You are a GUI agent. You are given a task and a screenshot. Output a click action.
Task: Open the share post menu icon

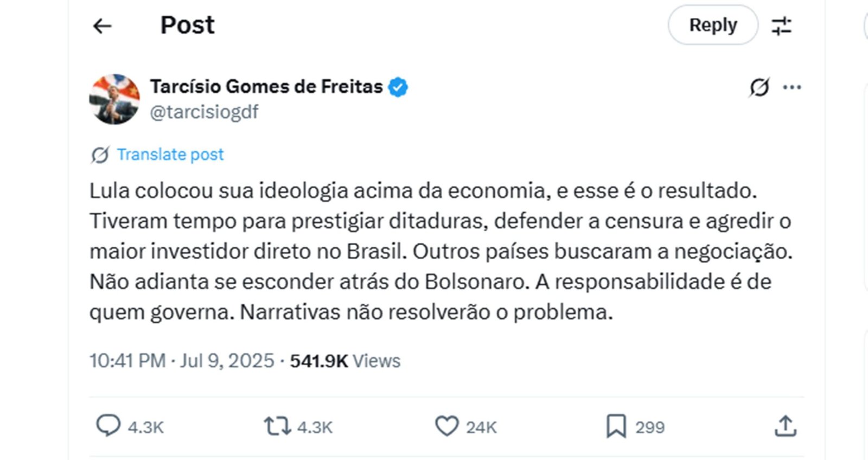click(x=786, y=426)
